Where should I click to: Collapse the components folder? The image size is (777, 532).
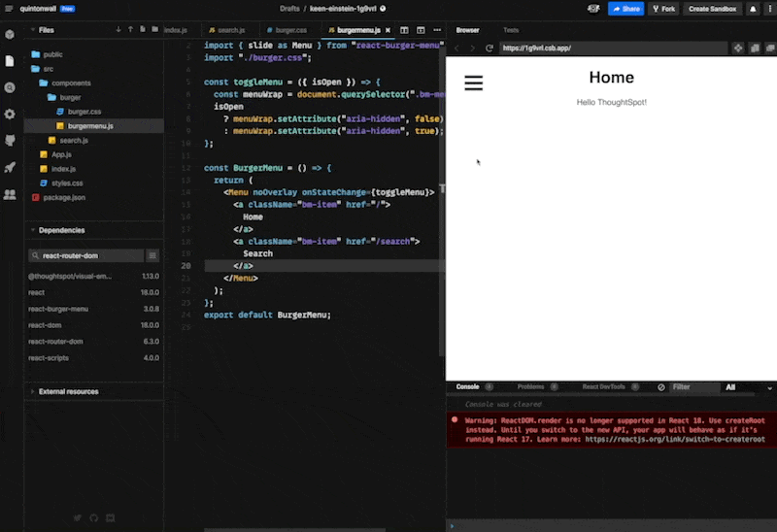point(64,83)
